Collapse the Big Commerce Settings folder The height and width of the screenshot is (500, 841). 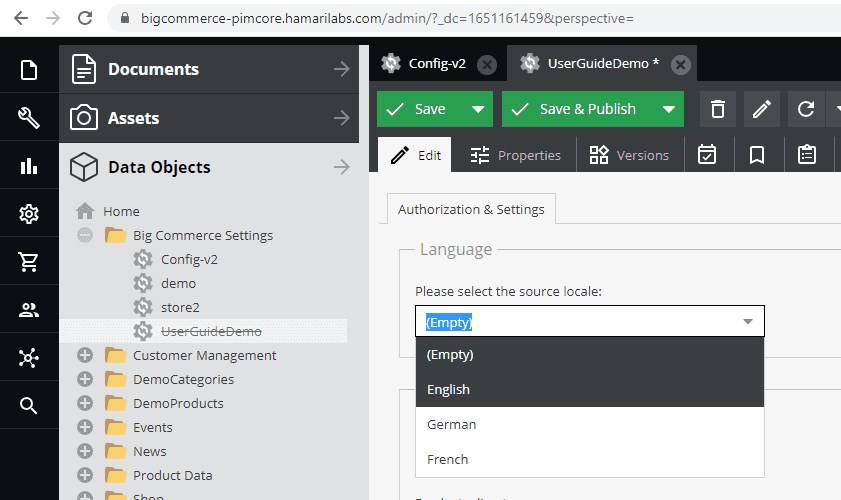coord(85,236)
